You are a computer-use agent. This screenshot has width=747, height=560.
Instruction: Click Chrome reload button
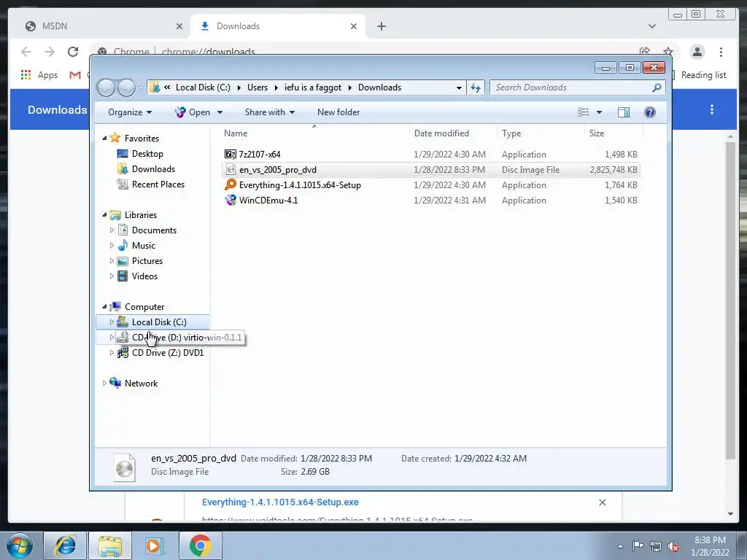(73, 52)
